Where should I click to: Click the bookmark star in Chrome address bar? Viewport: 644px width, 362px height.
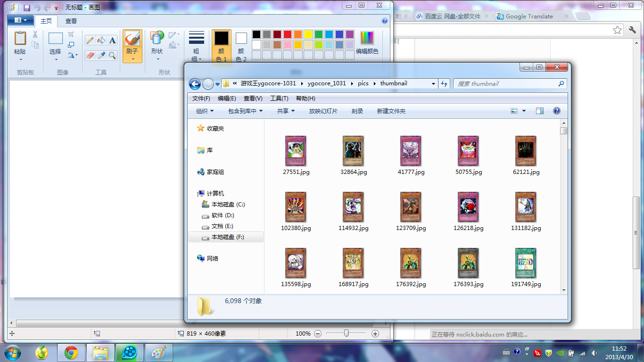click(618, 30)
